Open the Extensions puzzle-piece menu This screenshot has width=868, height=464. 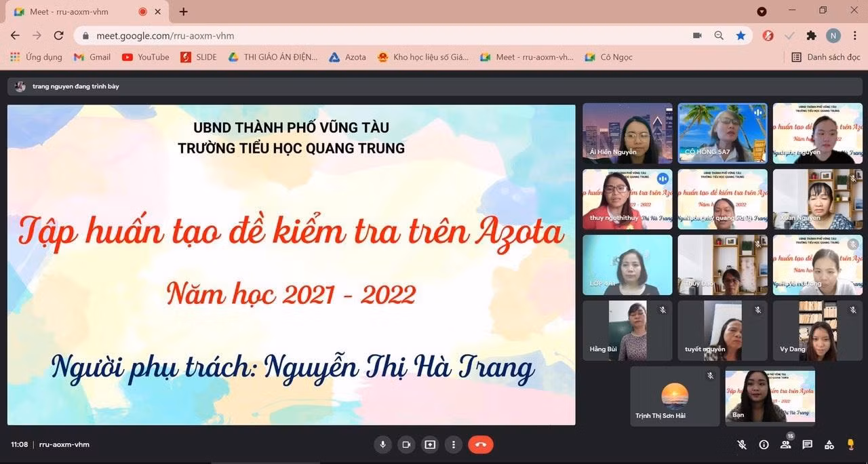coord(811,35)
